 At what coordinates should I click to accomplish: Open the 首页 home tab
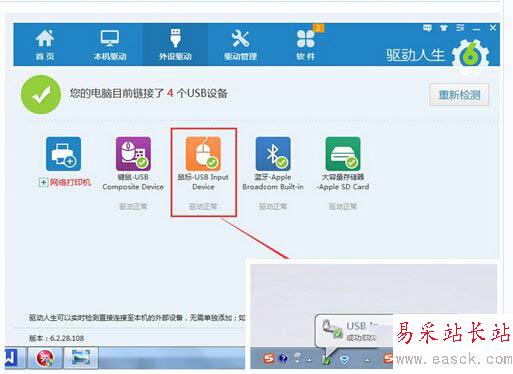pos(45,45)
